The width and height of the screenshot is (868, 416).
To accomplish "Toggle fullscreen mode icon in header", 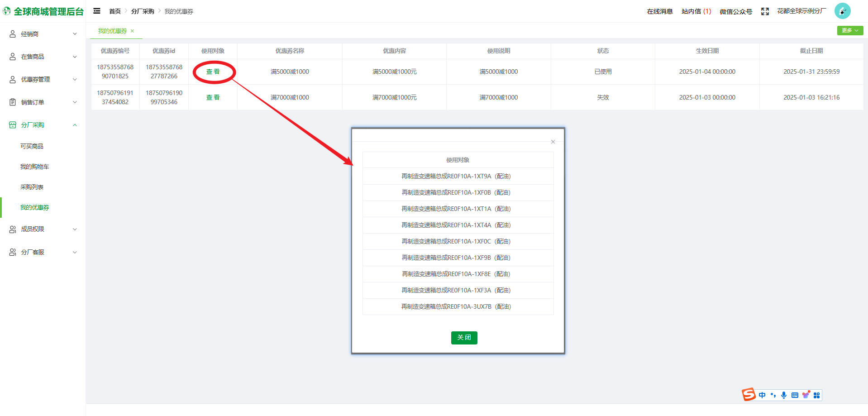I will (x=765, y=11).
